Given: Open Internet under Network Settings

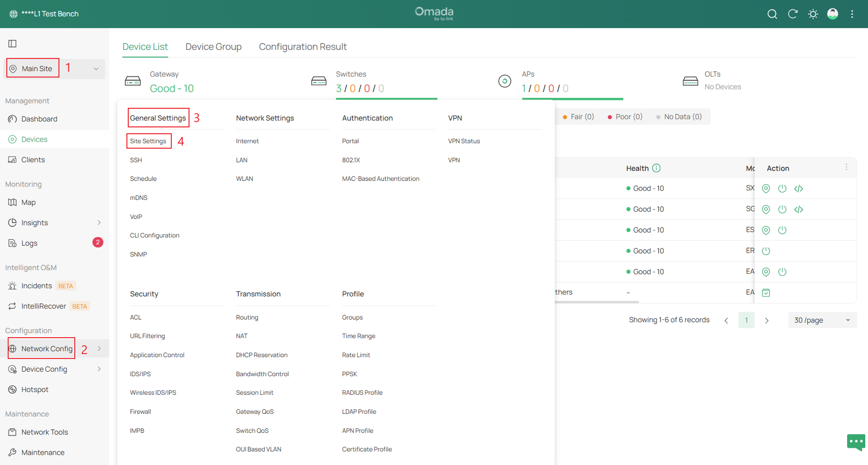Looking at the screenshot, I should point(247,141).
